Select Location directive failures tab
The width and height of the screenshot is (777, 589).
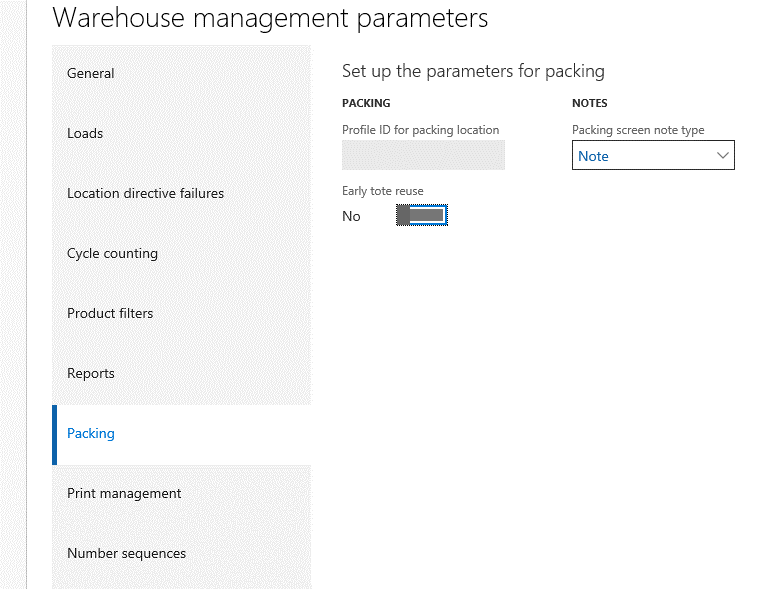(145, 193)
